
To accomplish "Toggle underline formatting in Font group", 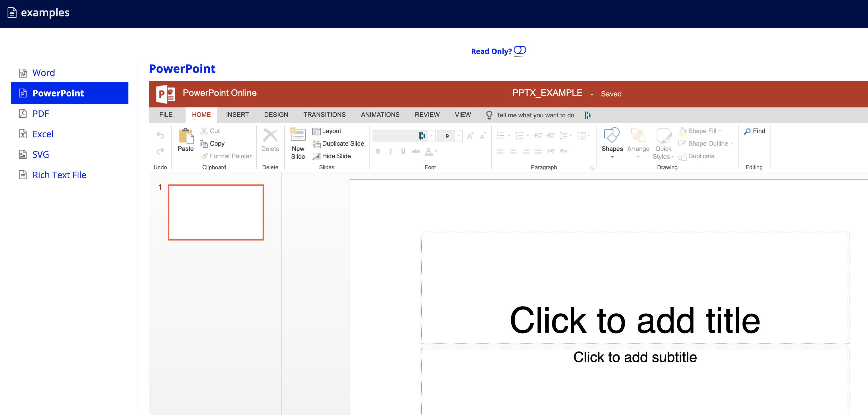I will tap(403, 151).
